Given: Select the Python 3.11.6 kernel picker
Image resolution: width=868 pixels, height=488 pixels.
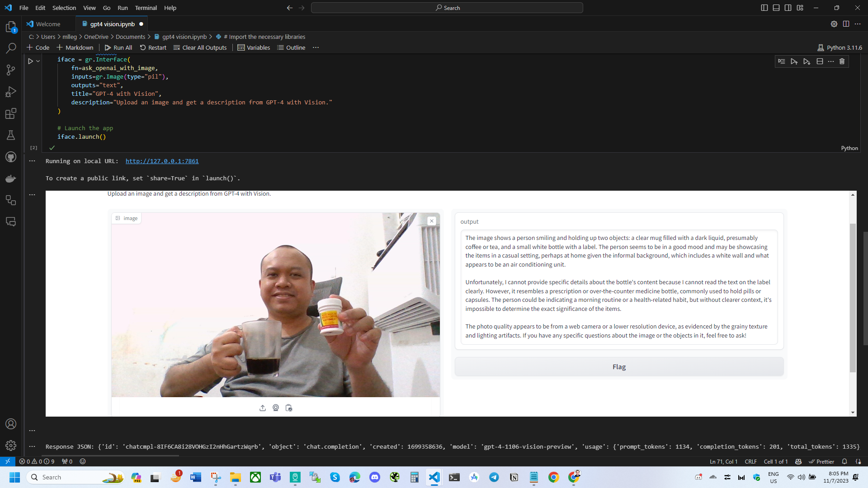Looking at the screenshot, I should coord(840,47).
